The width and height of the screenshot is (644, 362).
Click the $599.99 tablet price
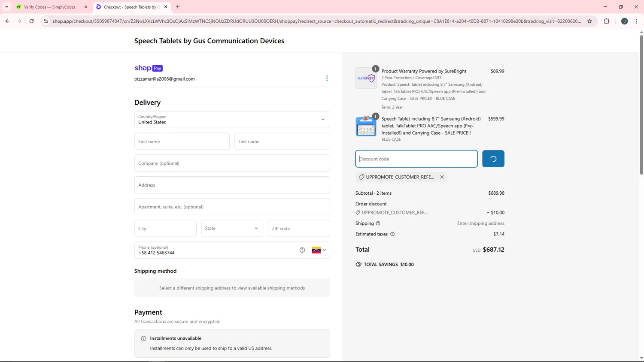pyautogui.click(x=496, y=119)
